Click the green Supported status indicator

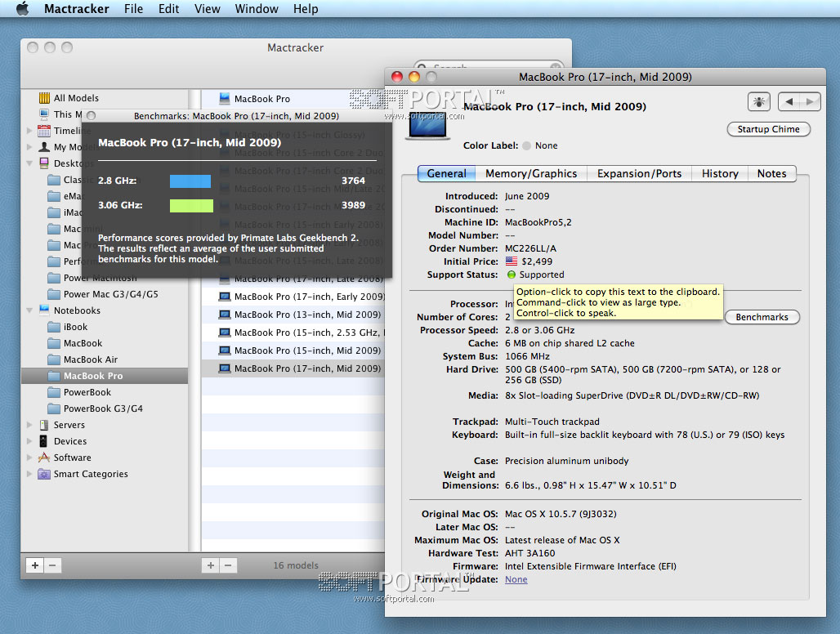511,275
